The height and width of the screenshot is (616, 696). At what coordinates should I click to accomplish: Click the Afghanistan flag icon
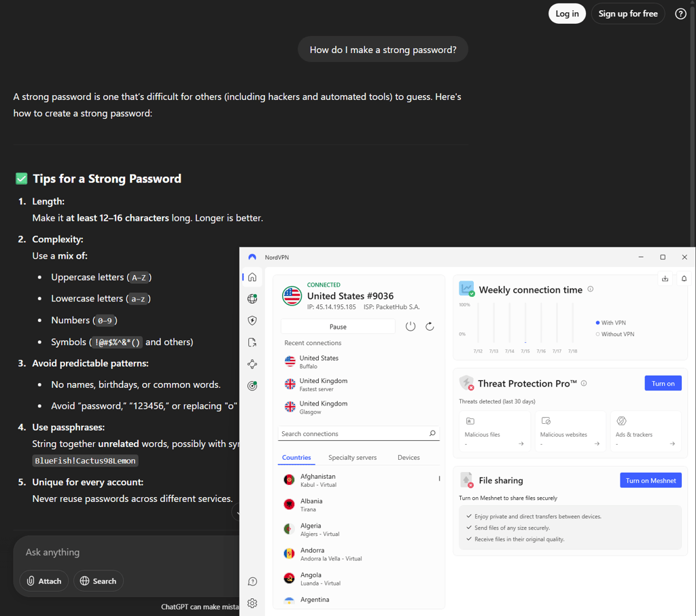point(289,480)
